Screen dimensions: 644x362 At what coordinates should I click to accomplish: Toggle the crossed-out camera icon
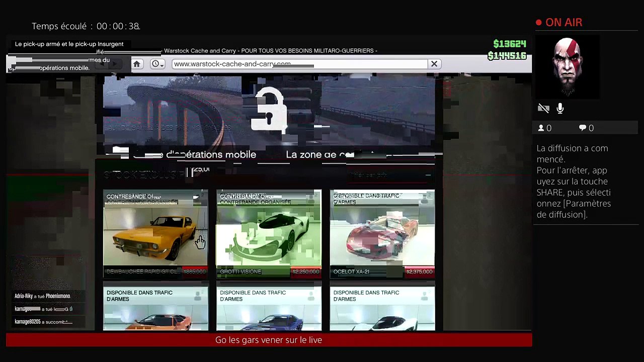(x=543, y=109)
